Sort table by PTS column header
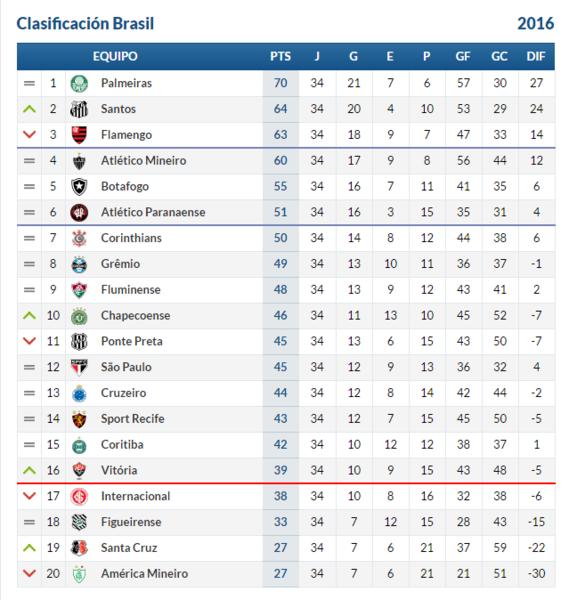Screen dimensions: 569x600 click(x=280, y=57)
